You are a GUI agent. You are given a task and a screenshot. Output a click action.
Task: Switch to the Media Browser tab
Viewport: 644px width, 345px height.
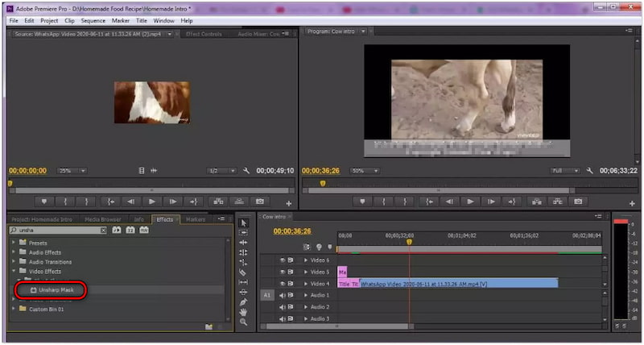click(102, 219)
